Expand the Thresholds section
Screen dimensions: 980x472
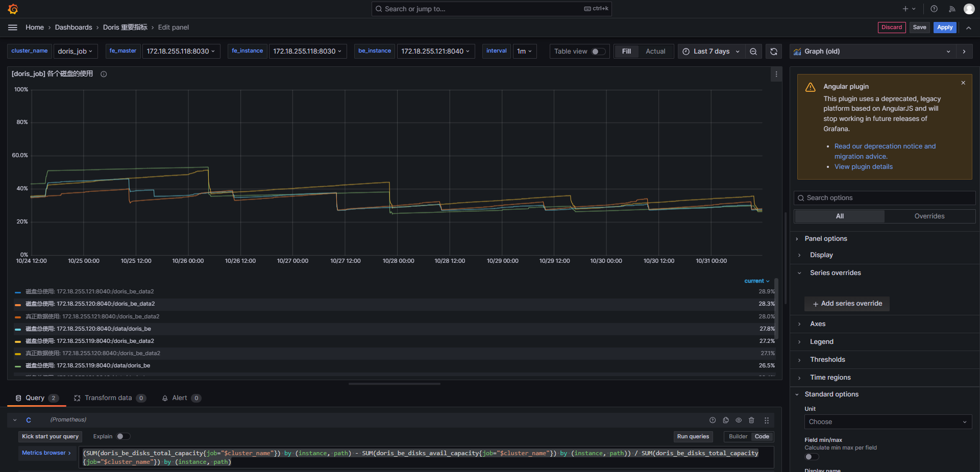tap(827, 360)
